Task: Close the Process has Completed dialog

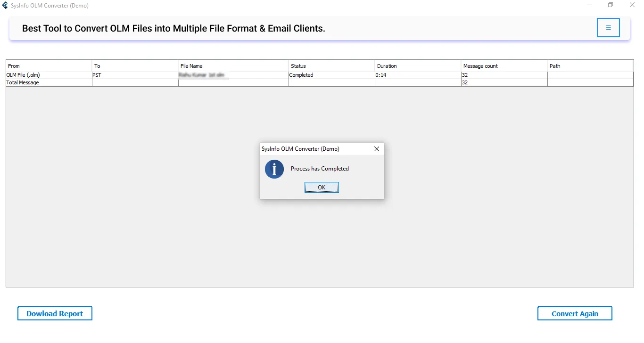Action: (x=376, y=149)
